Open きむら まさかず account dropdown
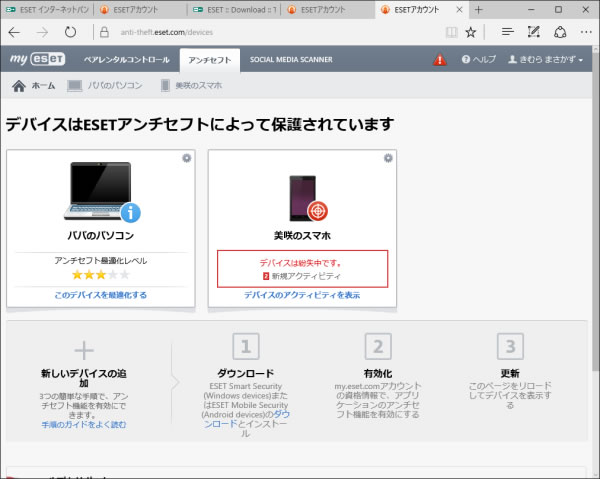The width and height of the screenshot is (600, 479). 545,59
